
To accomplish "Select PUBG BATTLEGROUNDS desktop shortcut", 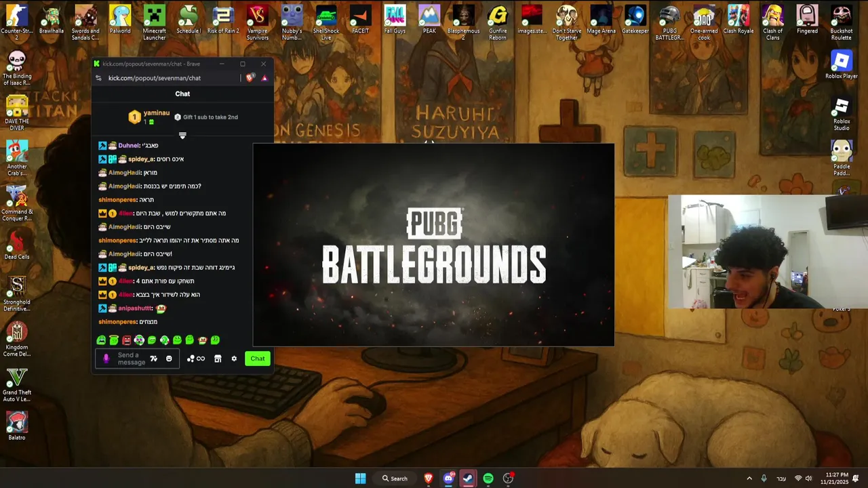I will coord(670,22).
